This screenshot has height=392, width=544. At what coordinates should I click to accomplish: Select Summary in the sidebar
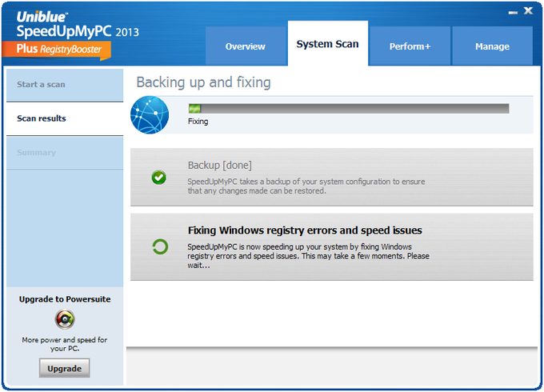65,153
